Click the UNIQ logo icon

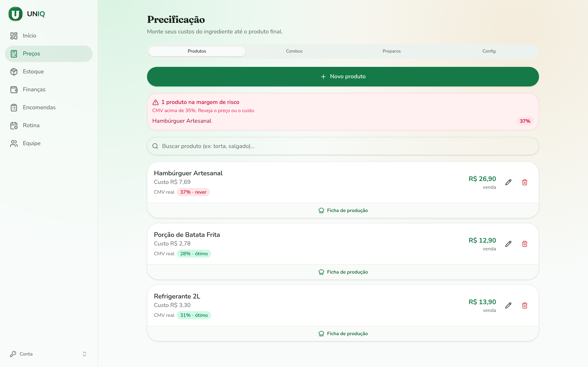(15, 14)
